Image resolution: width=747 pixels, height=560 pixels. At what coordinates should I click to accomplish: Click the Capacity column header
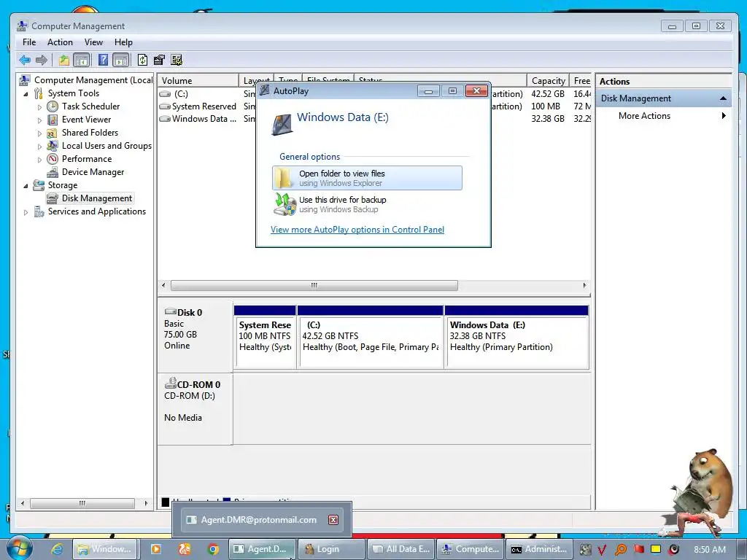548,80
